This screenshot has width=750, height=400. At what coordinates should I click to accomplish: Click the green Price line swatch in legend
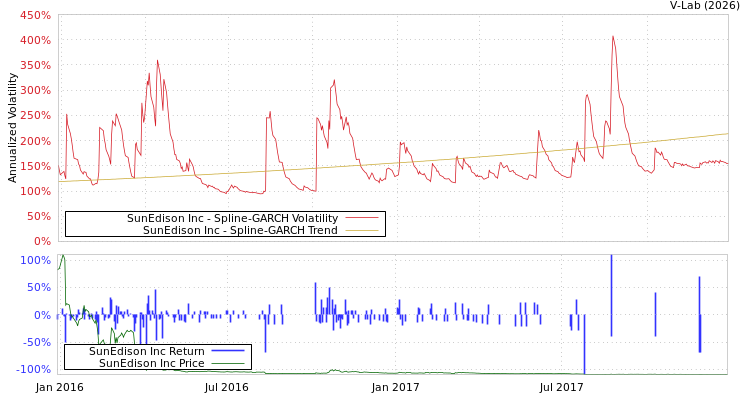[x=228, y=363]
